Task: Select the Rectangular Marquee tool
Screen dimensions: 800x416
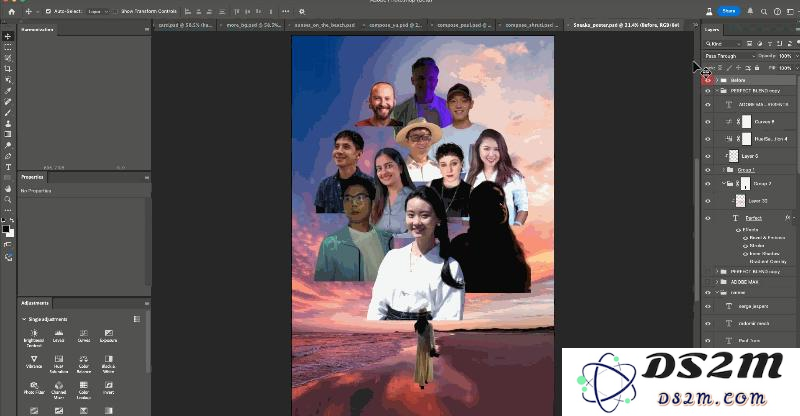Action: pyautogui.click(x=8, y=47)
